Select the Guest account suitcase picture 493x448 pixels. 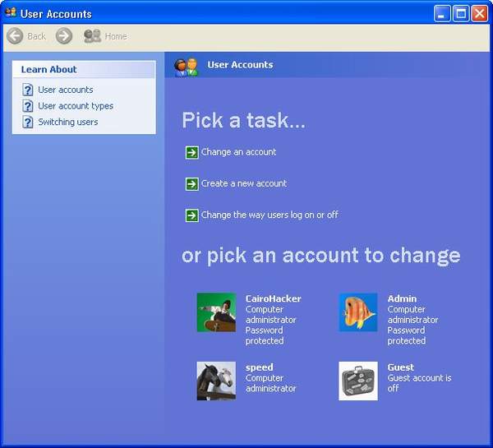[x=358, y=381]
